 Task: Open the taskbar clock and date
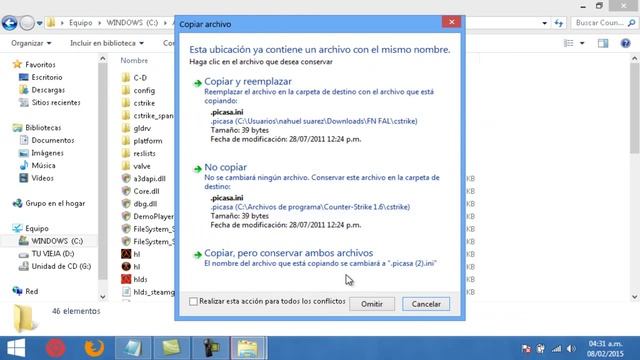click(605, 349)
